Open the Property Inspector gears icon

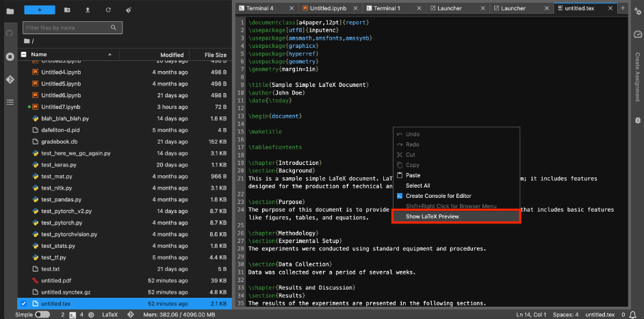coord(637,11)
